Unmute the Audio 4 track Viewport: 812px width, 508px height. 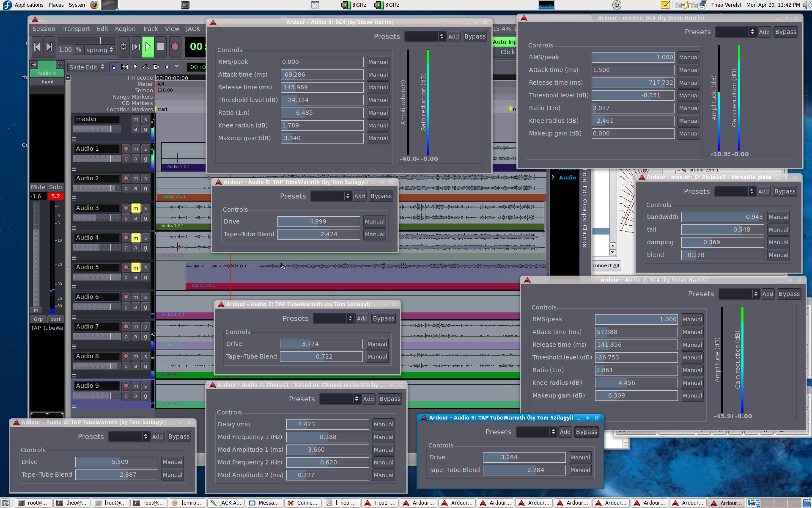[136, 238]
